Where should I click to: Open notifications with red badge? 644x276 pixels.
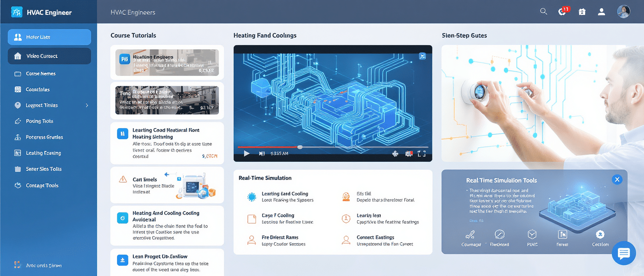[x=562, y=11]
